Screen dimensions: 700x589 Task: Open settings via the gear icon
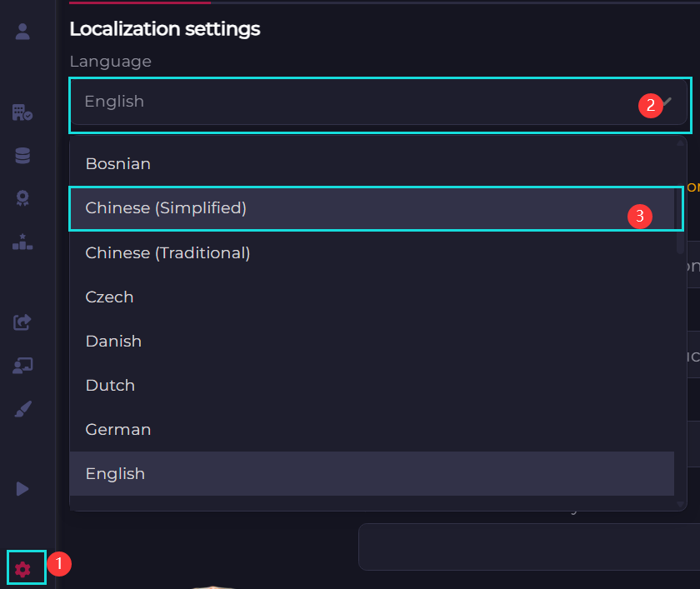(x=22, y=569)
